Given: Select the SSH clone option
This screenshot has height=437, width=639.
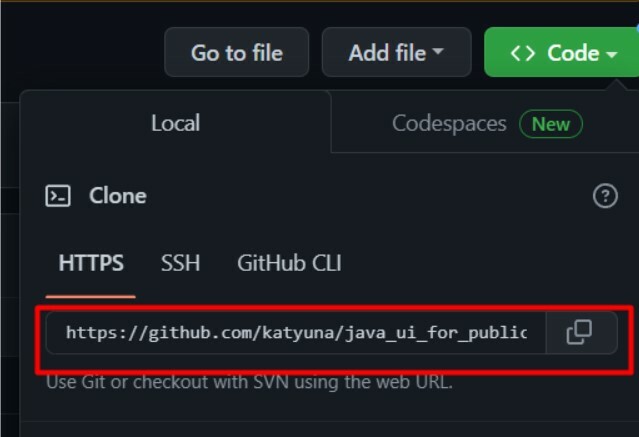Looking at the screenshot, I should (x=180, y=263).
